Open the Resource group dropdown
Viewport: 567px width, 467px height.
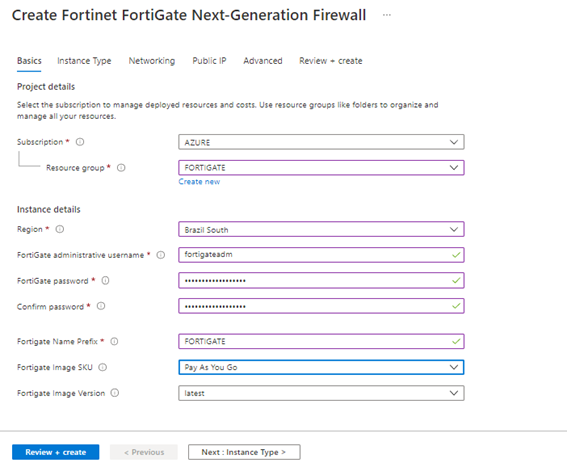click(x=321, y=167)
